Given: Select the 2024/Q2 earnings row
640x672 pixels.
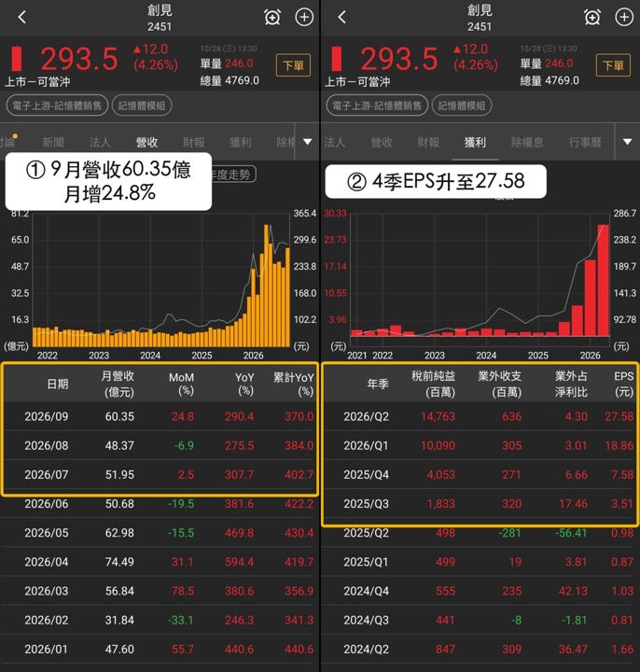Looking at the screenshot, I should (480, 650).
